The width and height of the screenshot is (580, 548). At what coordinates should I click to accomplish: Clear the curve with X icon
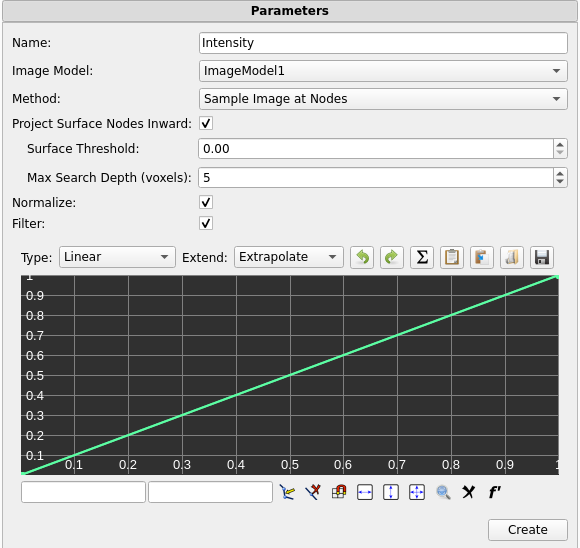pyautogui.click(x=468, y=492)
